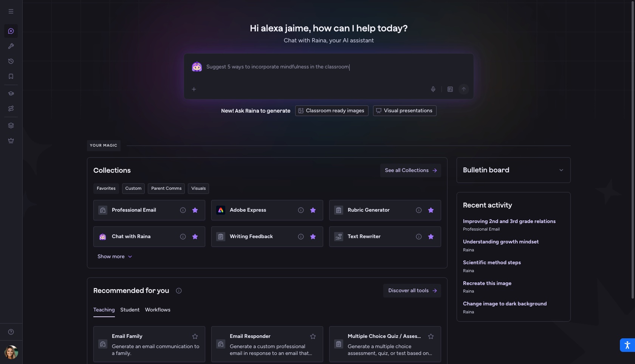The height and width of the screenshot is (364, 635).
Task: Switch to the Workflows tab
Action: pos(158,310)
